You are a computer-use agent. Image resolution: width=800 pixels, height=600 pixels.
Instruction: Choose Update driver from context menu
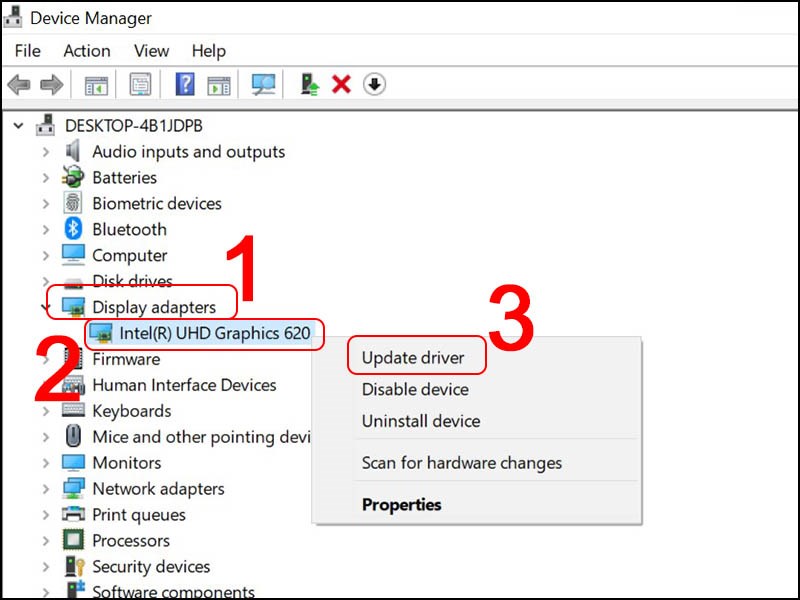pos(413,358)
